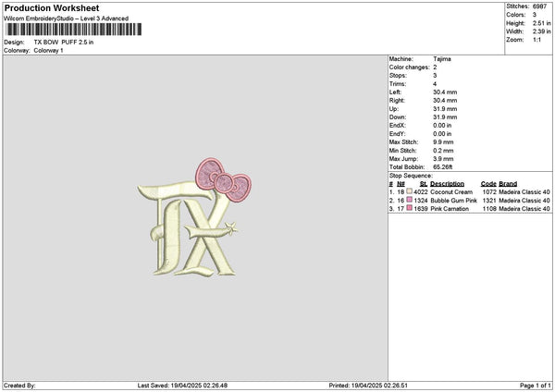Click thread code 1072
Viewport: 555px width, 392px height.
point(489,192)
